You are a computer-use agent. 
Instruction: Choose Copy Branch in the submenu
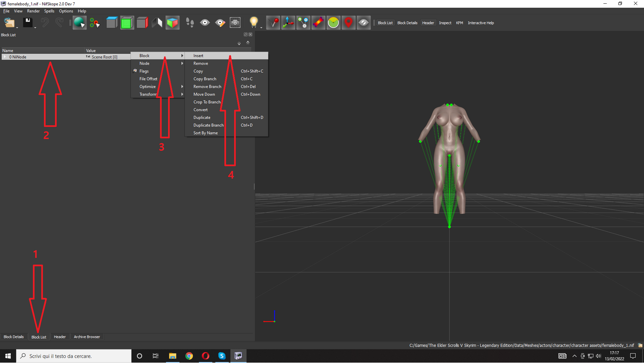click(x=226, y=79)
